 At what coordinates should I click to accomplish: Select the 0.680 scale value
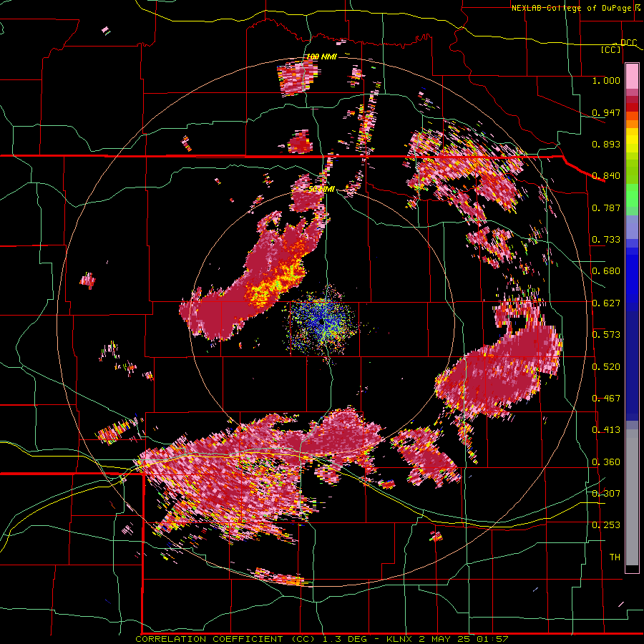click(606, 271)
